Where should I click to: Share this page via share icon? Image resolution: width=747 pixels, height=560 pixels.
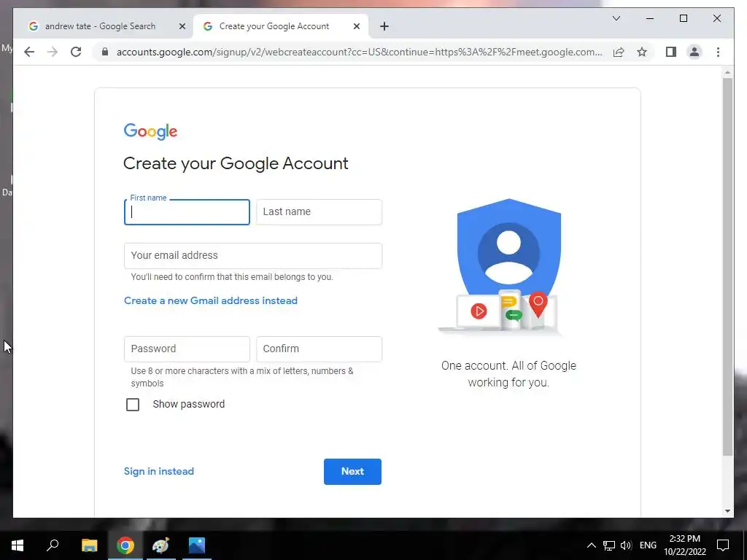pos(619,52)
